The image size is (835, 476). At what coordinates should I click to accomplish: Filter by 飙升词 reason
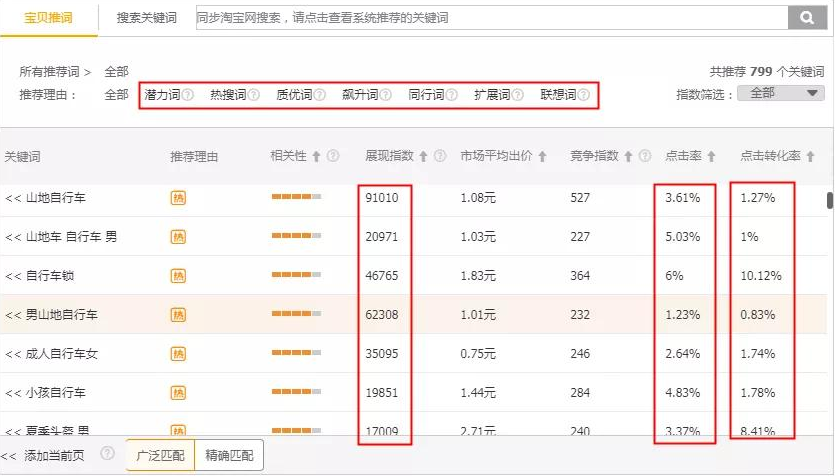pyautogui.click(x=360, y=95)
